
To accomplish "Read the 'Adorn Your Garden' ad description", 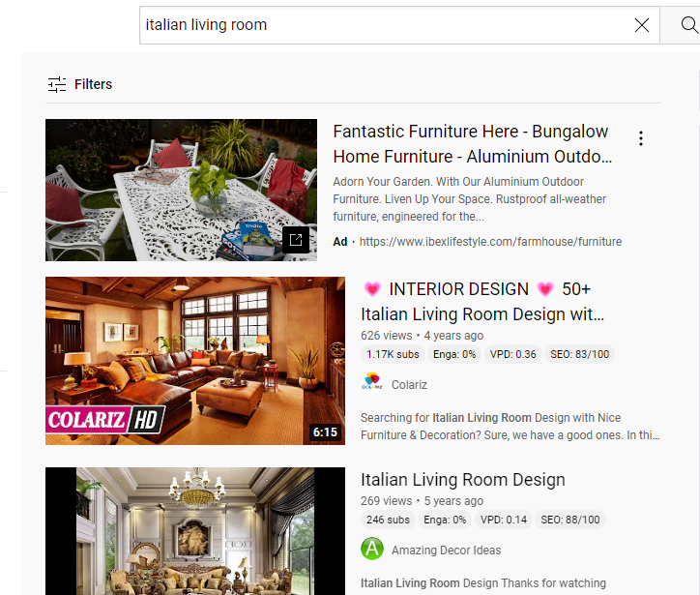I will (470, 199).
